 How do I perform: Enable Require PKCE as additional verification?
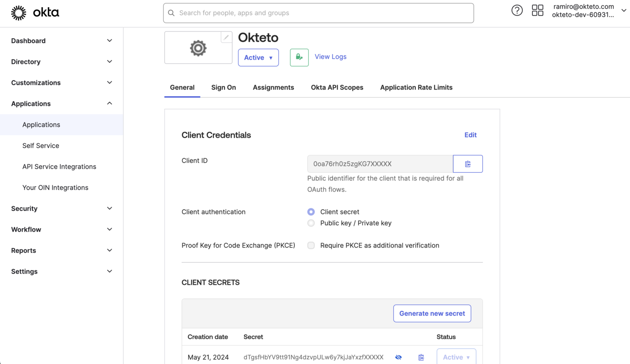click(311, 245)
